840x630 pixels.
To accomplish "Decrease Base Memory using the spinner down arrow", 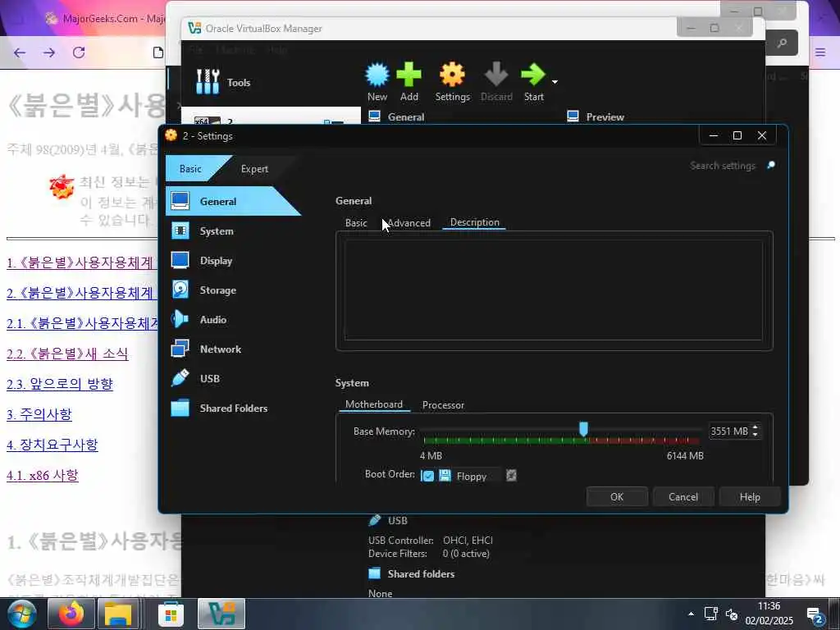I will (x=756, y=435).
